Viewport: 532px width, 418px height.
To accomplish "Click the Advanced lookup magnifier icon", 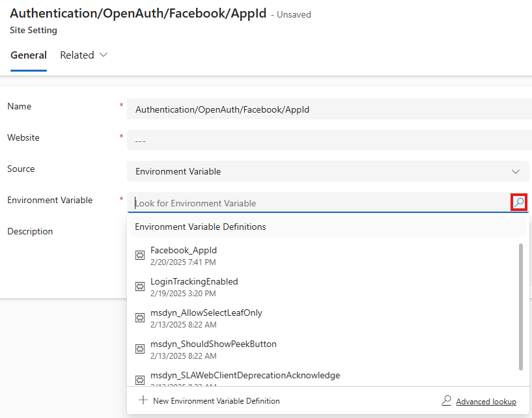I will [x=447, y=400].
